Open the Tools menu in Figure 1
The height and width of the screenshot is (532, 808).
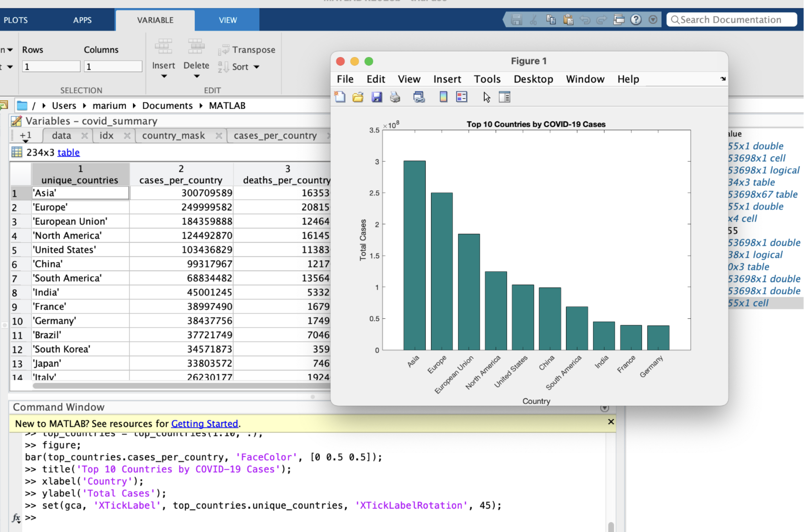[x=487, y=79]
